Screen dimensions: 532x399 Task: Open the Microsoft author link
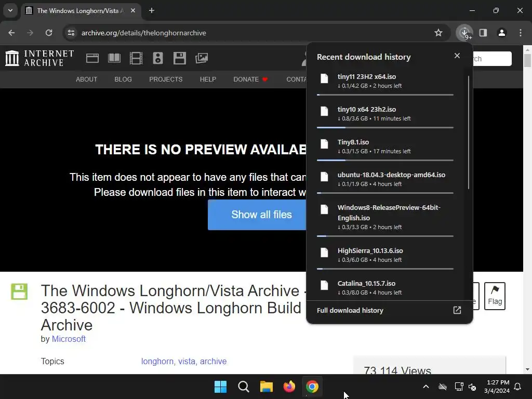[69, 339]
